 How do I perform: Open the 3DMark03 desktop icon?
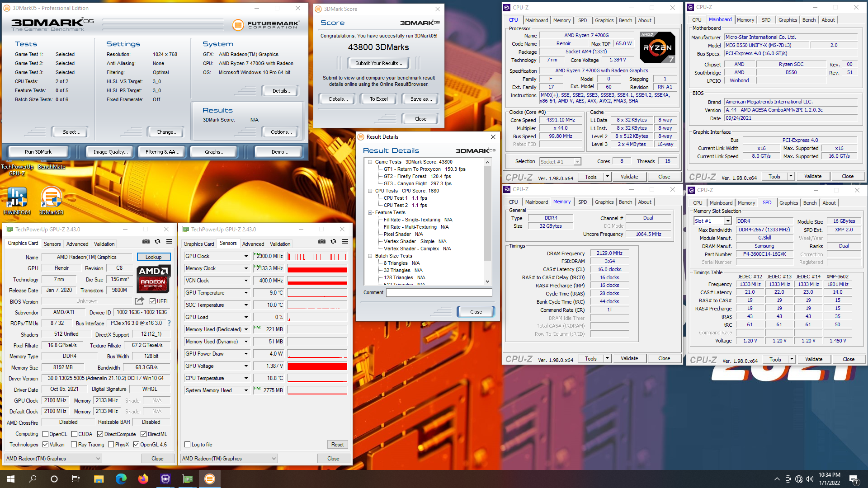[x=51, y=201]
